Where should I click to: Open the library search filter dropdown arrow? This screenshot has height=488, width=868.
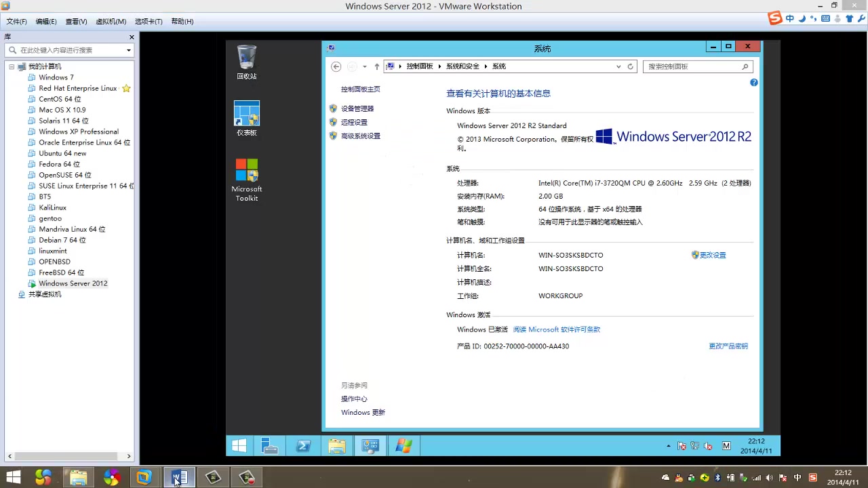coord(128,50)
